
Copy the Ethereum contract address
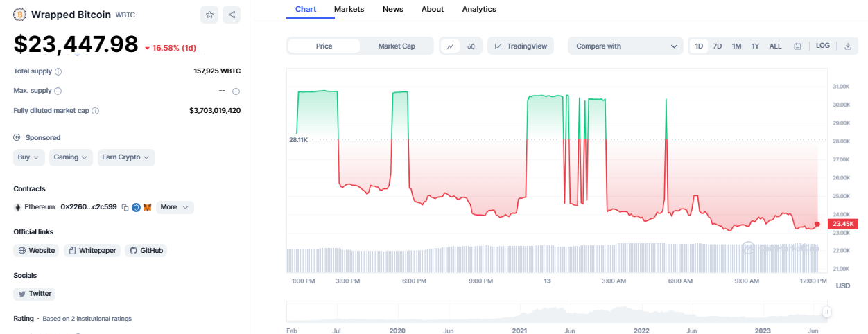125,207
